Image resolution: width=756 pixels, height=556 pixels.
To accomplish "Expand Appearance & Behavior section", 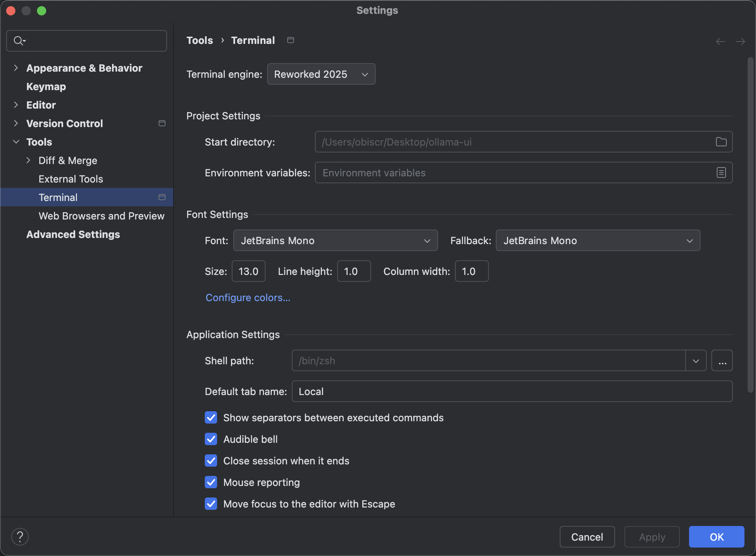I will (16, 68).
